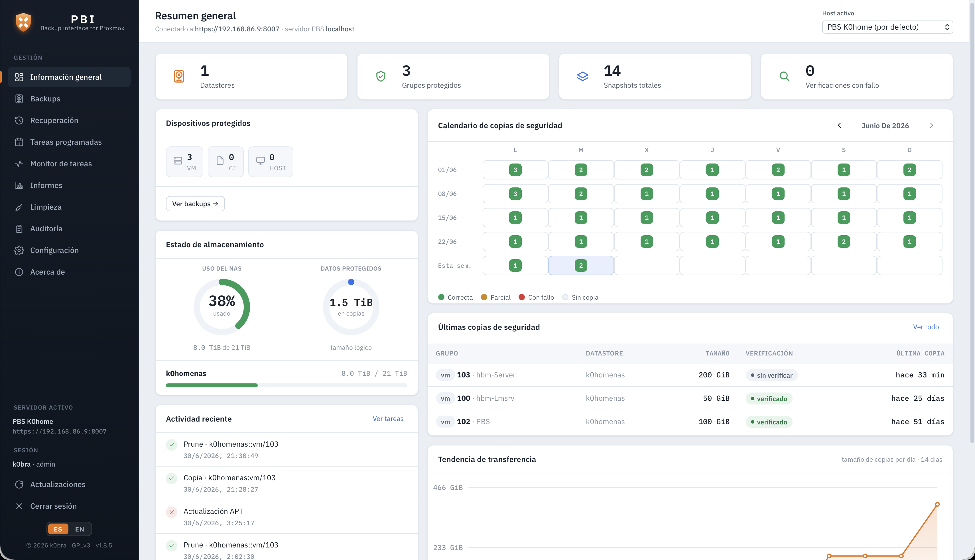Click the Backups disk icon in sidebar
Image resolution: width=975 pixels, height=560 pixels.
click(x=19, y=99)
